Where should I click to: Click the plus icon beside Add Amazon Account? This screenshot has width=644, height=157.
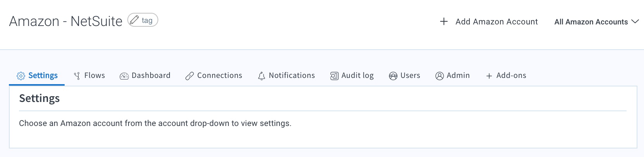pyautogui.click(x=444, y=21)
